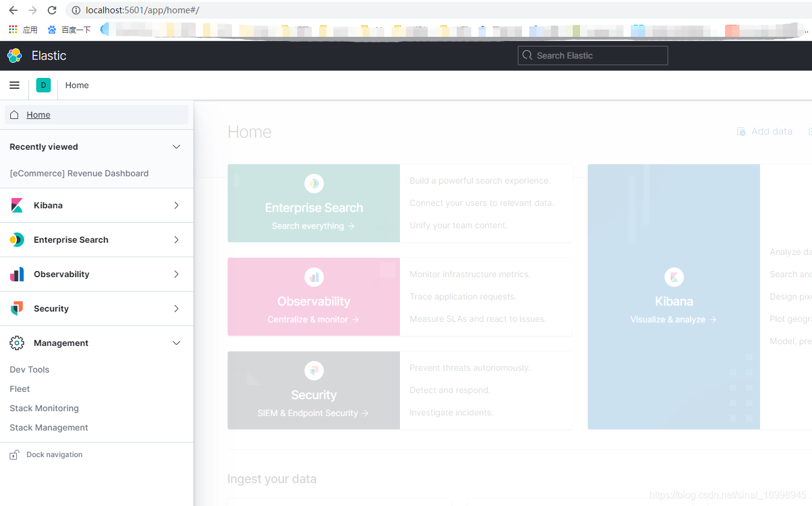Click the browser back arrow
812x506 pixels.
tap(13, 10)
